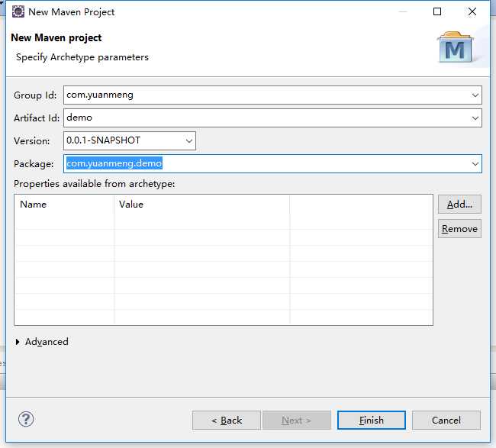Click the Value column header
This screenshot has height=448, width=496.
(x=201, y=205)
